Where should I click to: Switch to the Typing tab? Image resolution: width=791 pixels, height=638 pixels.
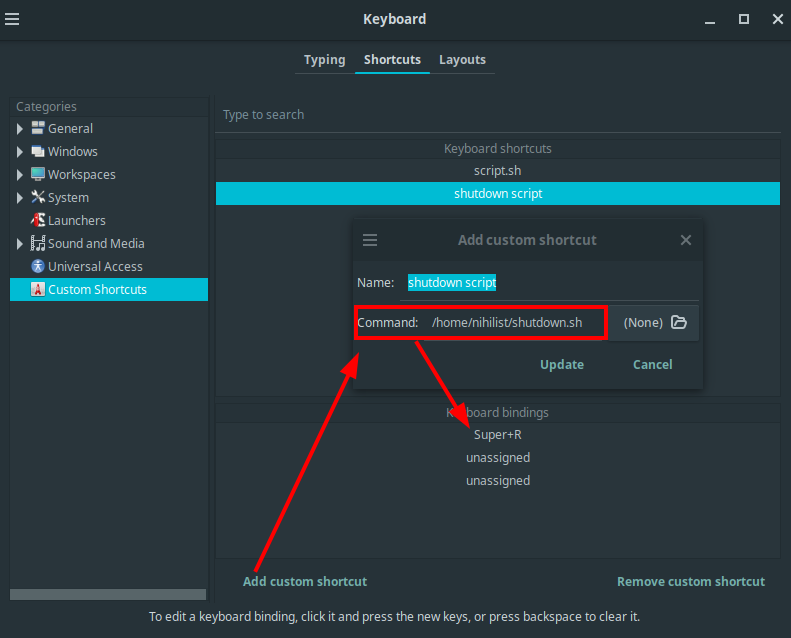pyautogui.click(x=324, y=60)
